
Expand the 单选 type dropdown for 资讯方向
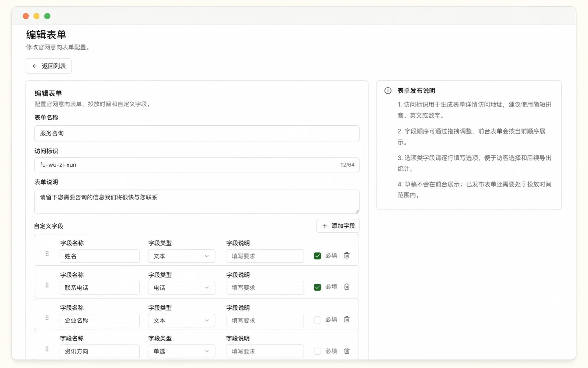point(181,351)
